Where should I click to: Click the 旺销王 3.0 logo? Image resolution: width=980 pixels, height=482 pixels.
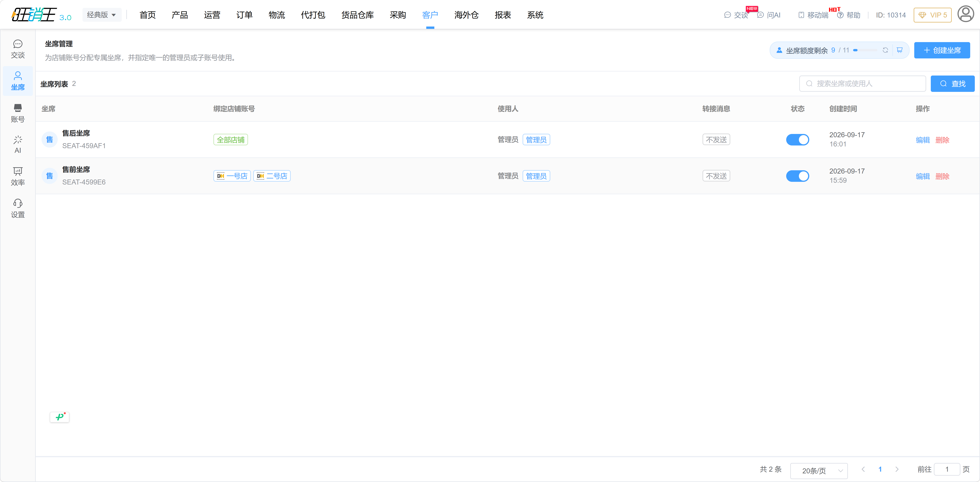[x=41, y=15]
